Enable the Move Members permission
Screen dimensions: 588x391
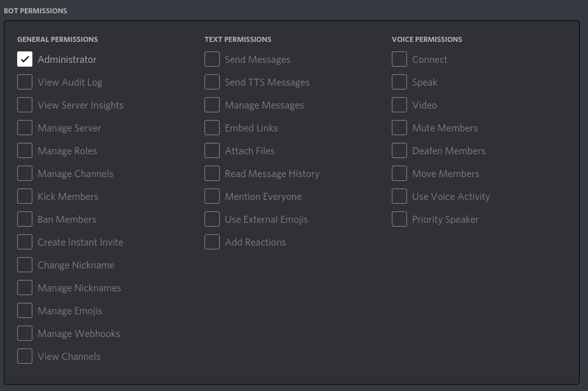tap(399, 174)
